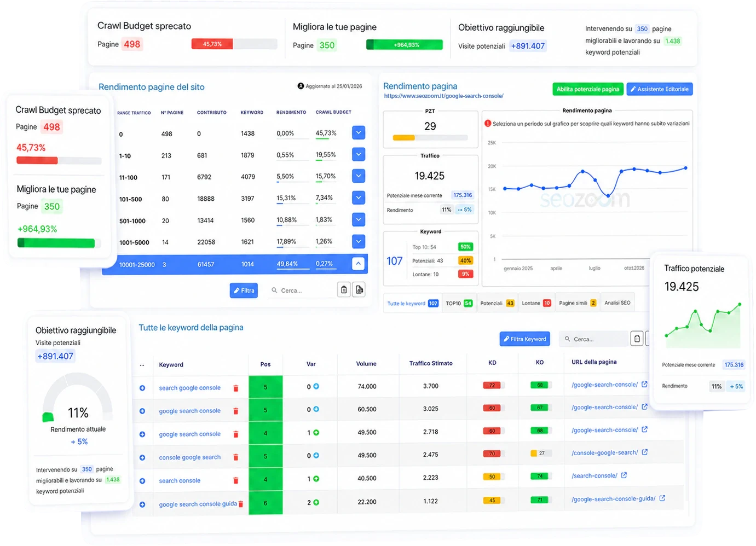Click the PZT 29 yellow progress bar
Screen dimensions: 756x546
coord(404,138)
